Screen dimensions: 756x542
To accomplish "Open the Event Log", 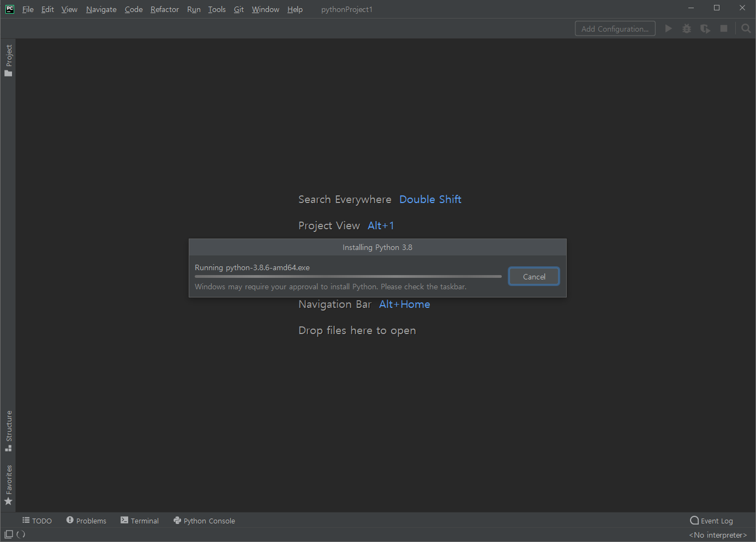I will pyautogui.click(x=711, y=521).
